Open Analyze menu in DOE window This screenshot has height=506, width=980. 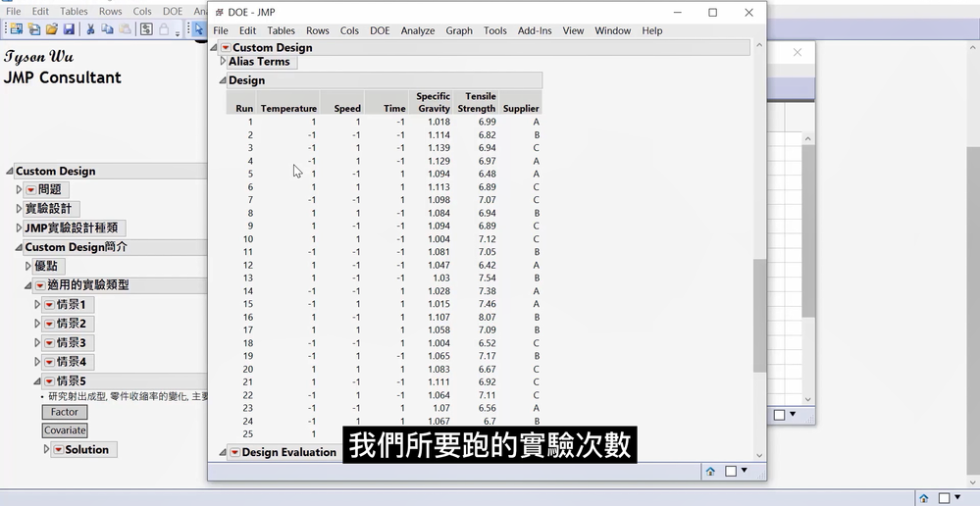[418, 30]
